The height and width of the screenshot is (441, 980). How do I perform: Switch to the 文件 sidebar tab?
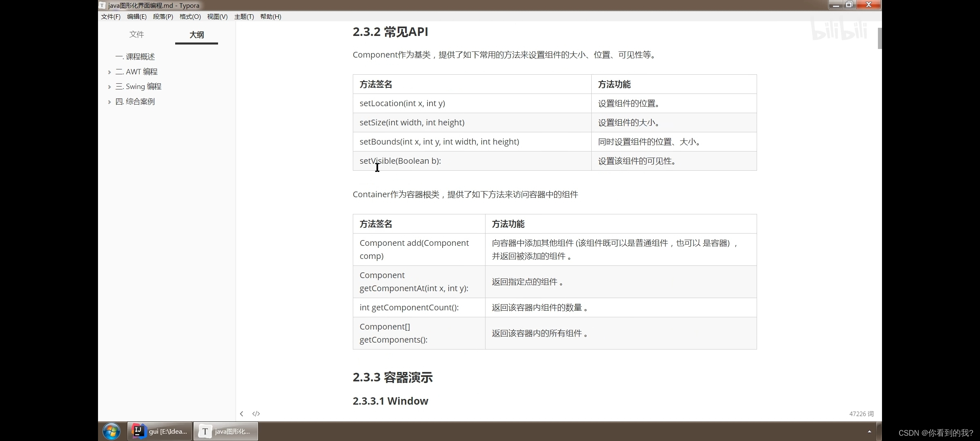[x=136, y=34]
